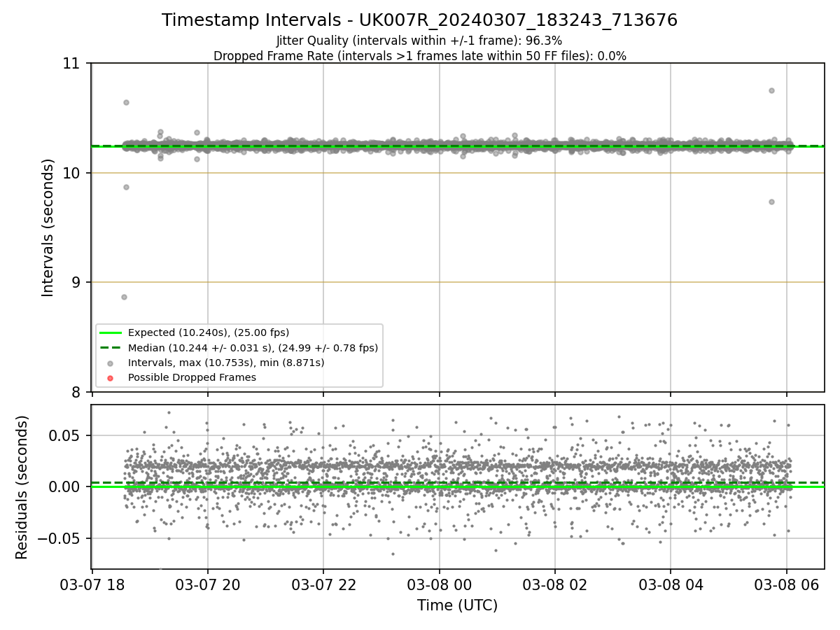Click the 'Median (10.244 +/- 0.031 s)' legend entry
The width and height of the screenshot is (840, 630).
pyautogui.click(x=253, y=348)
